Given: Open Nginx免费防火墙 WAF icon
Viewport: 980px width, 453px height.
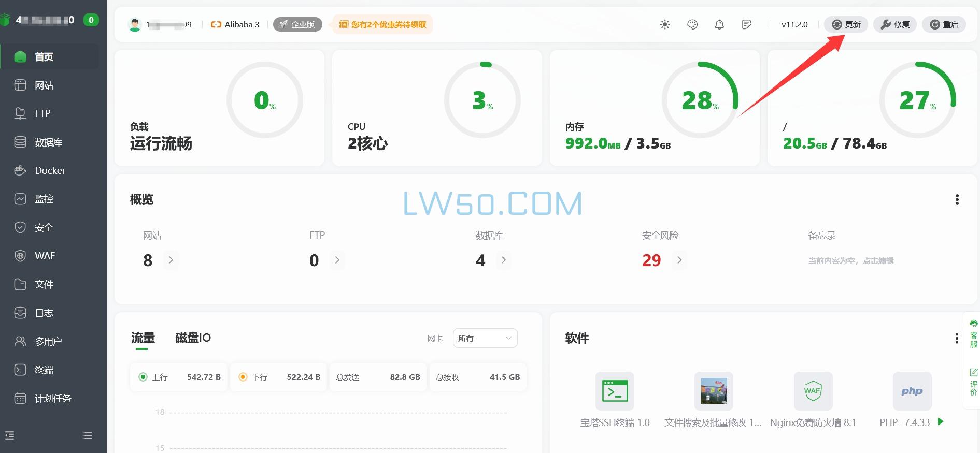Looking at the screenshot, I should pyautogui.click(x=813, y=391).
